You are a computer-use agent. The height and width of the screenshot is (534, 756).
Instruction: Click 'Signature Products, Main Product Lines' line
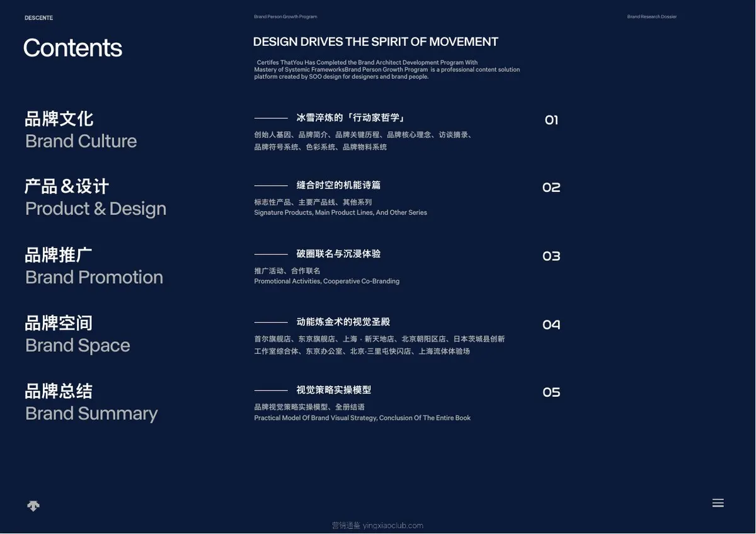point(341,213)
